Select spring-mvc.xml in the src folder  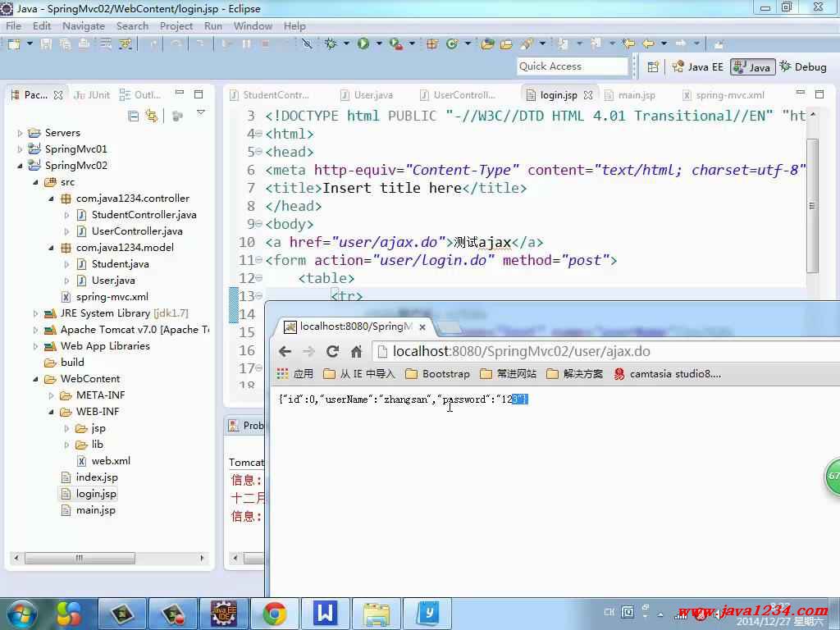click(112, 297)
